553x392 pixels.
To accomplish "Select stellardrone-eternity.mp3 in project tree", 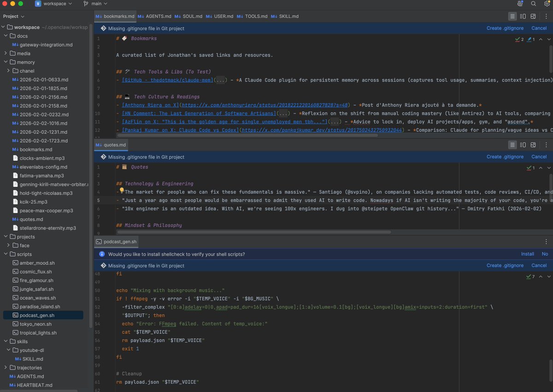I will (x=47, y=228).
